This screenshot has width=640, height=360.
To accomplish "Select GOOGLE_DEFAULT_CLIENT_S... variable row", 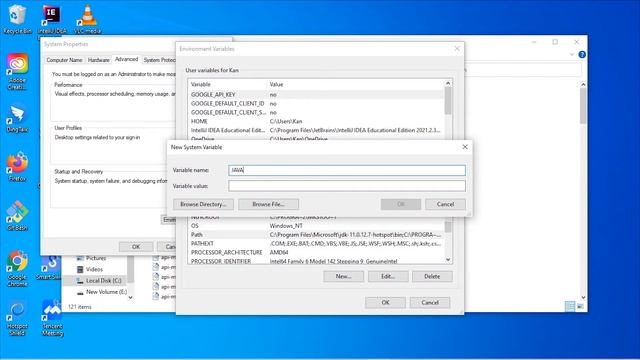I will (316, 112).
